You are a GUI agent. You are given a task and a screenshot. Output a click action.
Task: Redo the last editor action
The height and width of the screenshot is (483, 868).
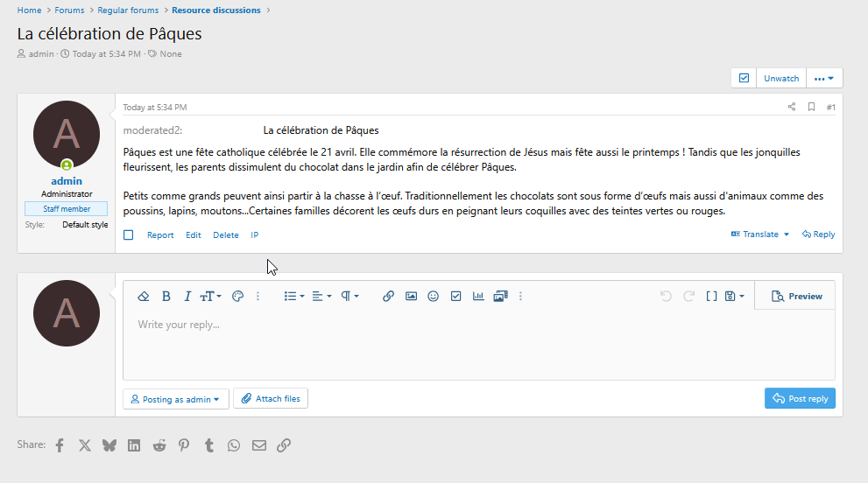pos(688,297)
